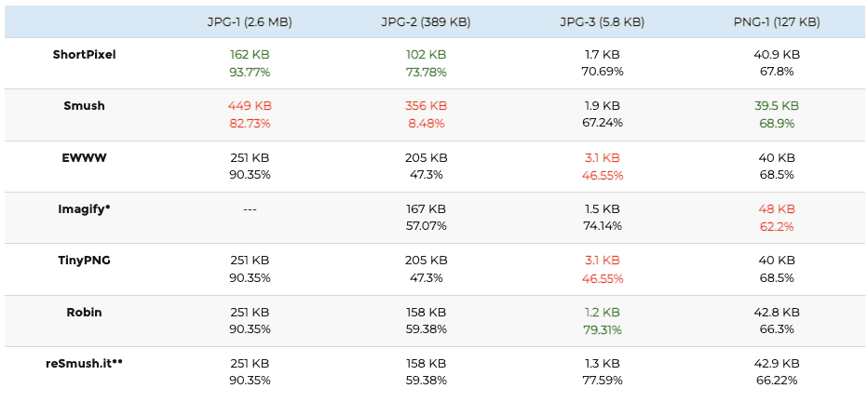The image size is (868, 402).
Task: Click the JPG-3 (5.8 KB) column header
Action: coord(602,22)
